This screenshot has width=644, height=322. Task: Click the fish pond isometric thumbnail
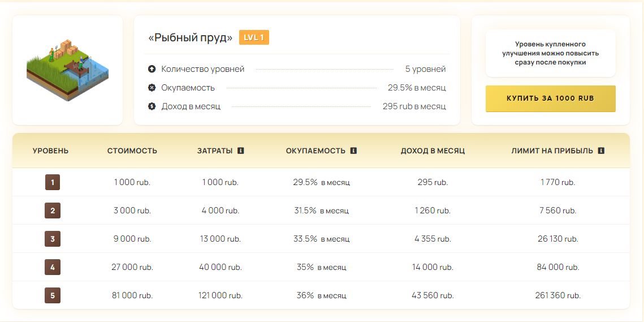(x=68, y=70)
